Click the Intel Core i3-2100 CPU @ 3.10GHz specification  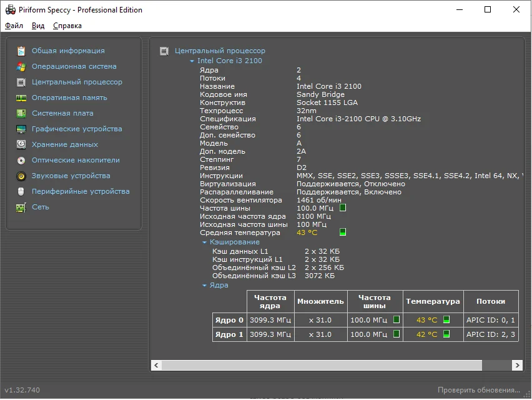pyautogui.click(x=358, y=119)
